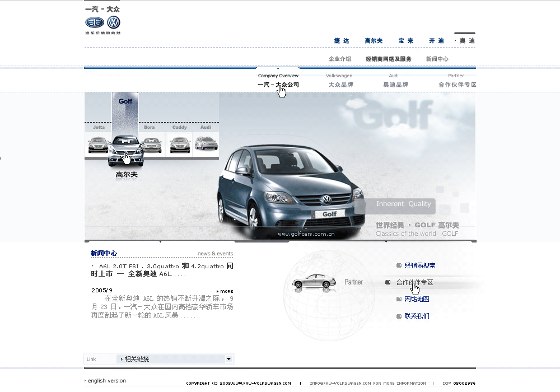
Task: Click the Golf label above the thumbnails
Action: (x=125, y=101)
